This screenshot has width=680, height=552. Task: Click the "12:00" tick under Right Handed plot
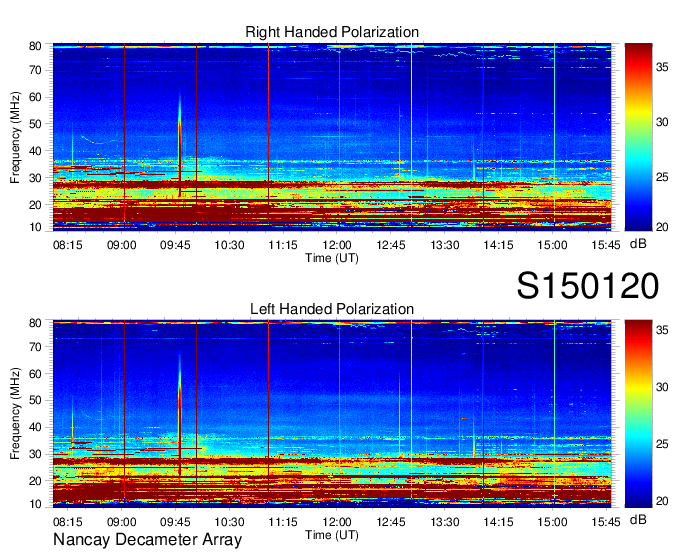click(x=337, y=245)
